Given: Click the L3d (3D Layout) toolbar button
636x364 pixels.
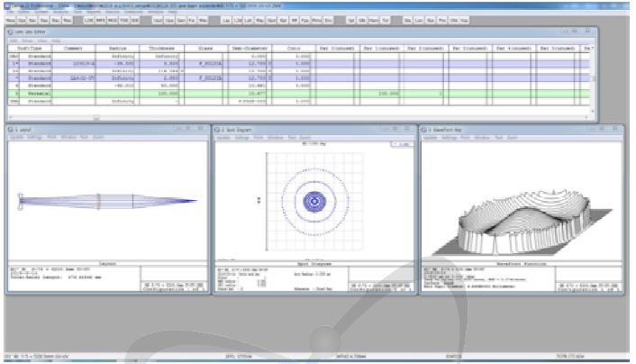Looking at the screenshot, I should point(238,20).
